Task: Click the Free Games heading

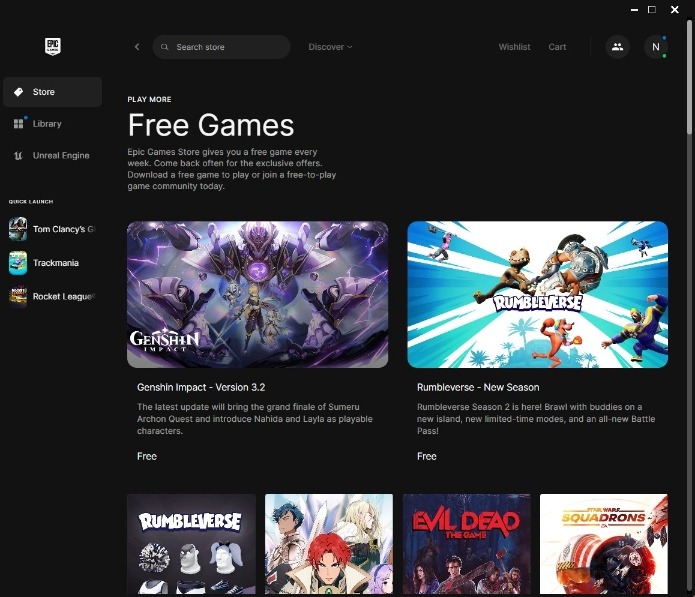Action: [211, 125]
